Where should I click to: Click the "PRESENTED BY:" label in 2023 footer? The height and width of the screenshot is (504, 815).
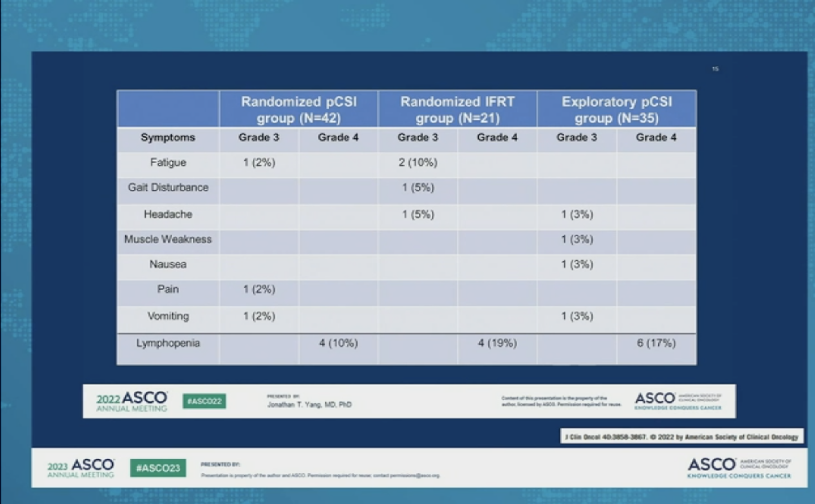220,464
